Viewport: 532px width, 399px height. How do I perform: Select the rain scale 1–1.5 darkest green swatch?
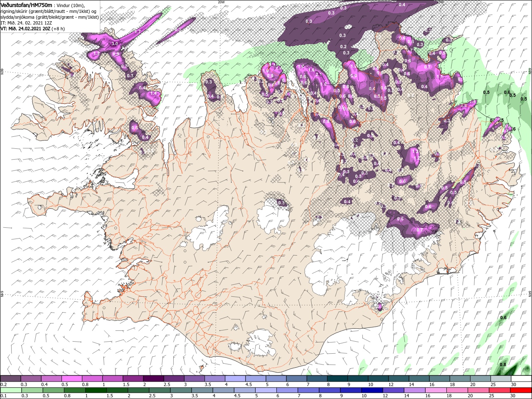click(x=96, y=390)
